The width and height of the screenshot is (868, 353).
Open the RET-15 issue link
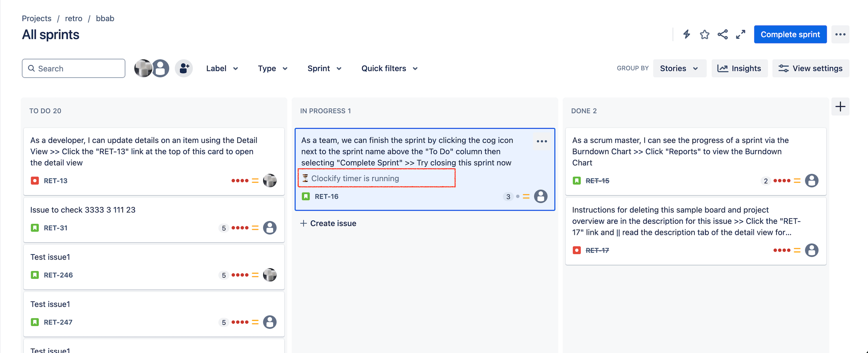[x=597, y=181]
